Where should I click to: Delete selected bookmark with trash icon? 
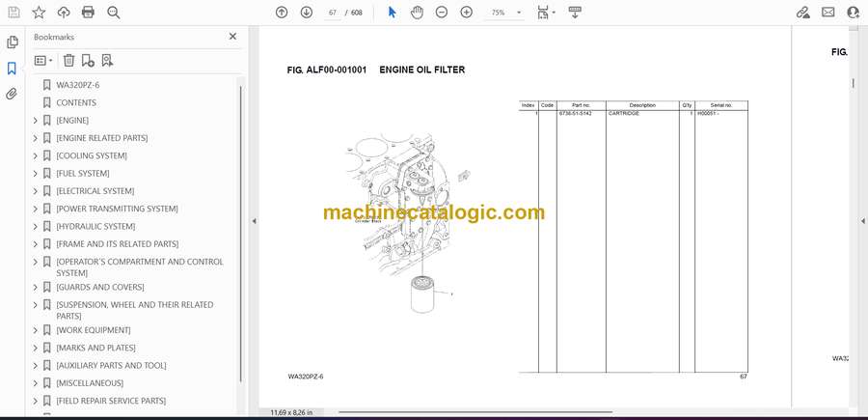68,61
